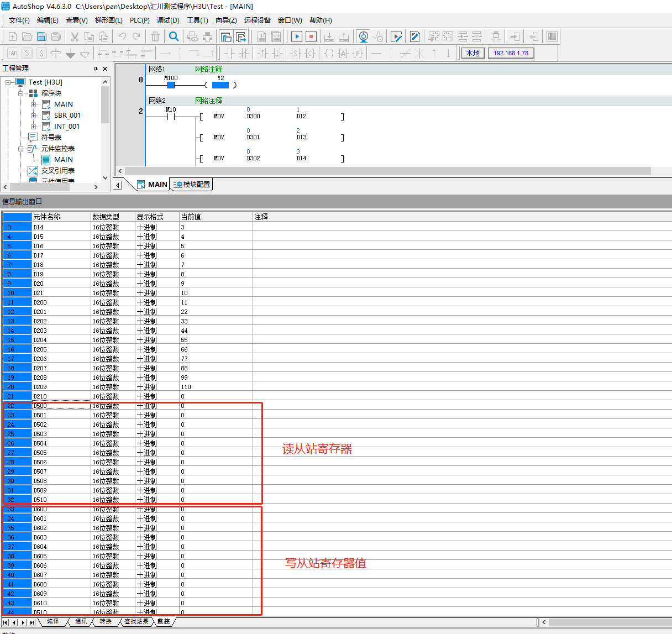Click the PLC Stop red square icon
The image size is (672, 634).
(311, 36)
